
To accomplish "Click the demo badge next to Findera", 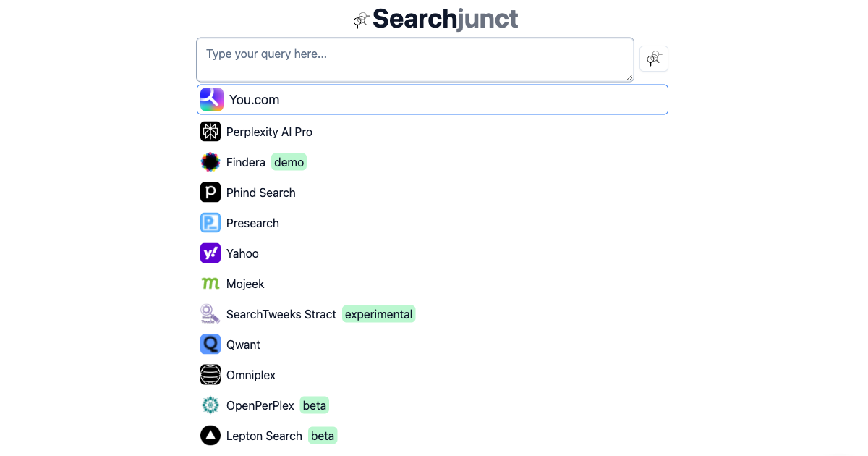I will click(x=289, y=161).
